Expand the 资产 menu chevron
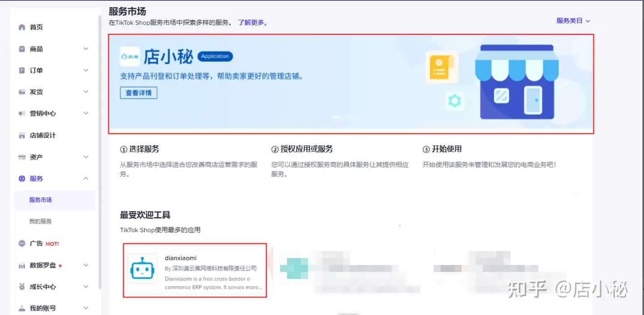This screenshot has width=644, height=315. [86, 157]
